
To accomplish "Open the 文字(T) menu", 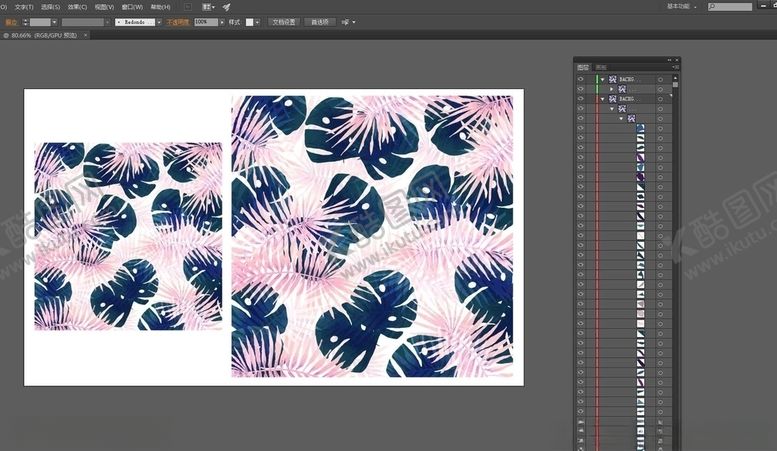I will tap(24, 6).
